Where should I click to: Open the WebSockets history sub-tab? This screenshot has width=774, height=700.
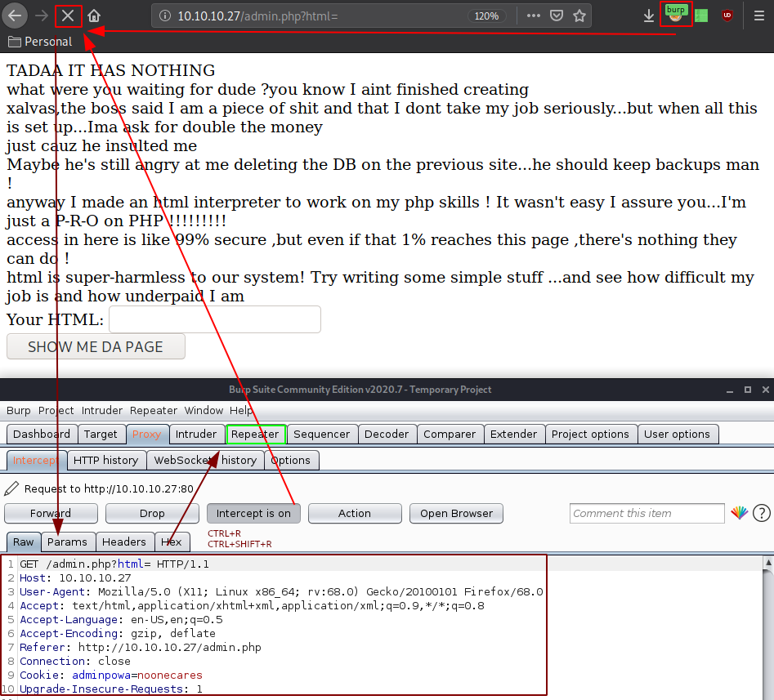[205, 460]
